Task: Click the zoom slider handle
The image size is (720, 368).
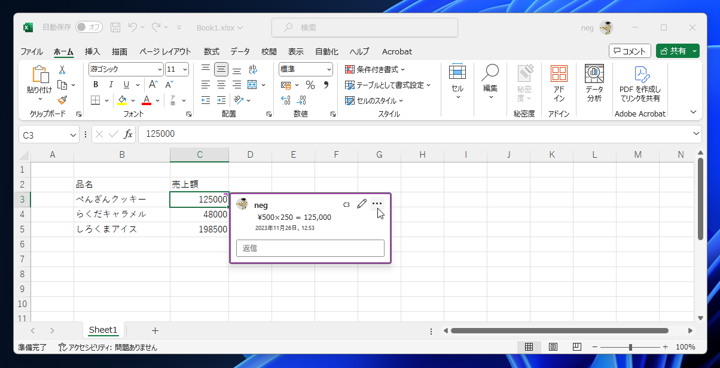Action: [631, 347]
